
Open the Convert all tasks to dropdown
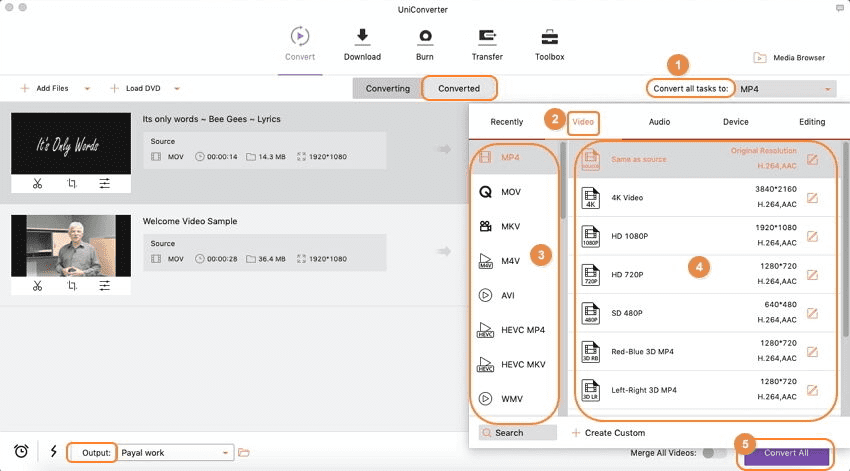point(785,89)
